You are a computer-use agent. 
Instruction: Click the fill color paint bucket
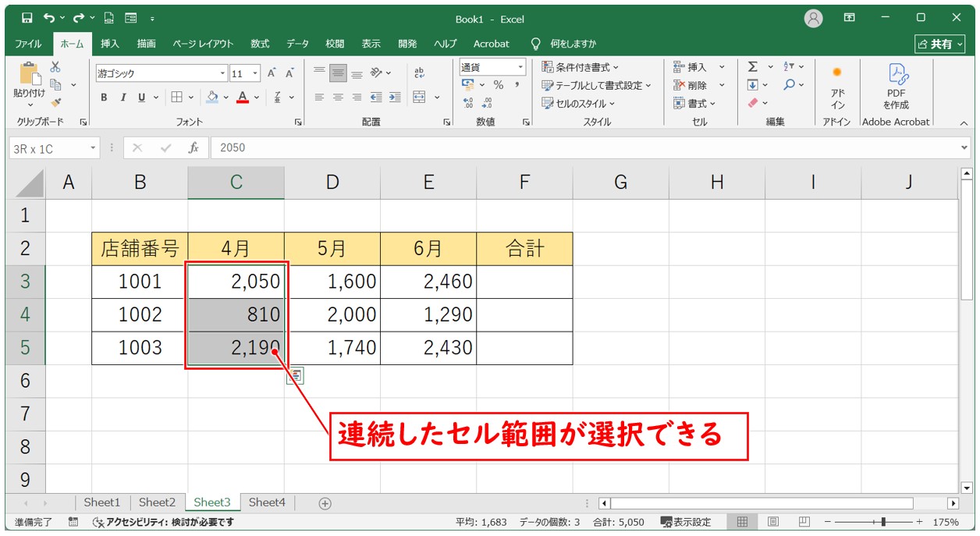click(211, 98)
